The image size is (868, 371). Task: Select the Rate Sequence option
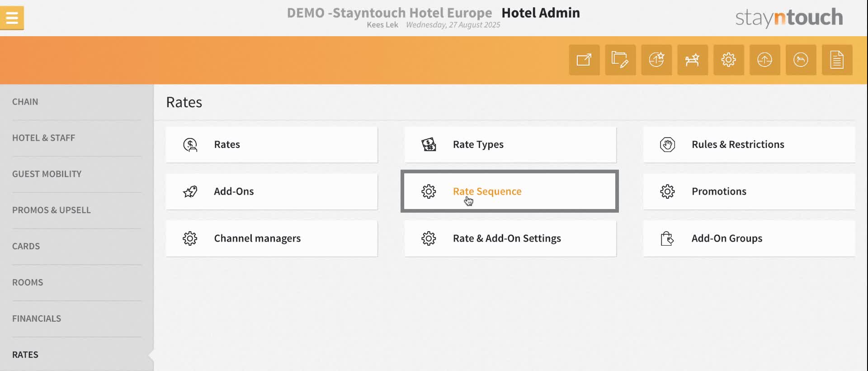pyautogui.click(x=510, y=191)
